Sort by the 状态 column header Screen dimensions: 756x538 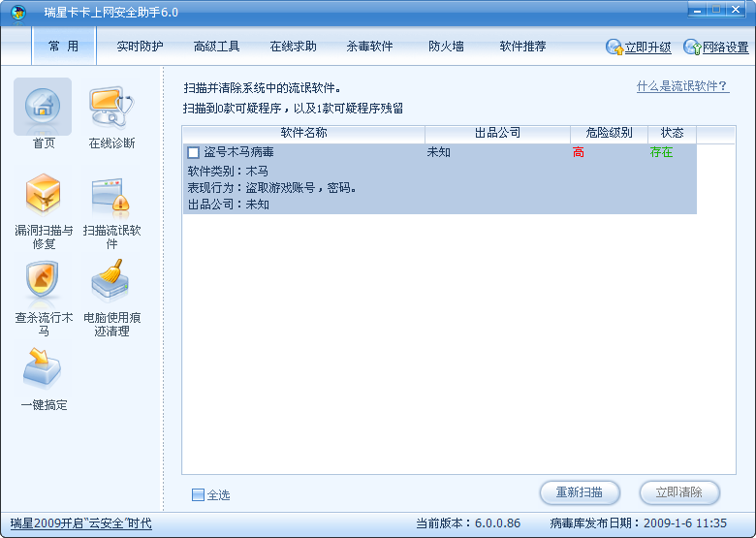point(672,133)
